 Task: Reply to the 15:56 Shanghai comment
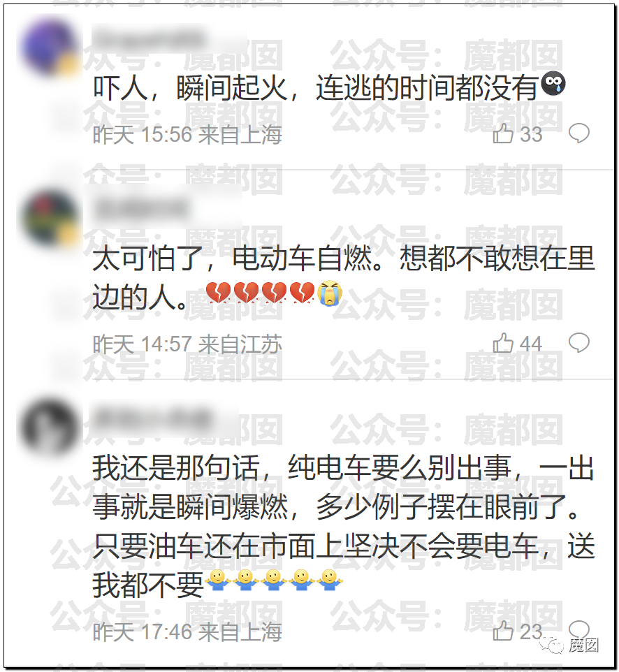coord(578,133)
